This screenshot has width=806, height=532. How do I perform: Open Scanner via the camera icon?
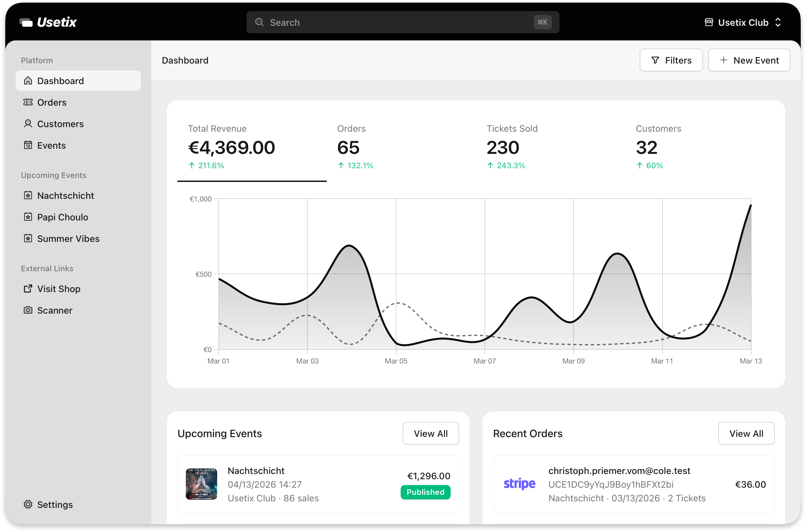(x=28, y=310)
